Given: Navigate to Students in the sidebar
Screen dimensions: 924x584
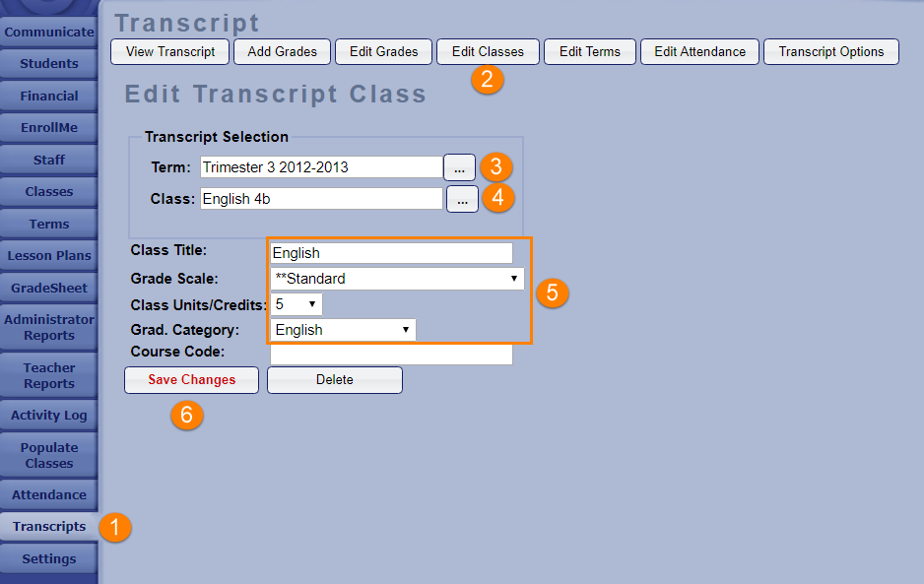Looking at the screenshot, I should (49, 64).
